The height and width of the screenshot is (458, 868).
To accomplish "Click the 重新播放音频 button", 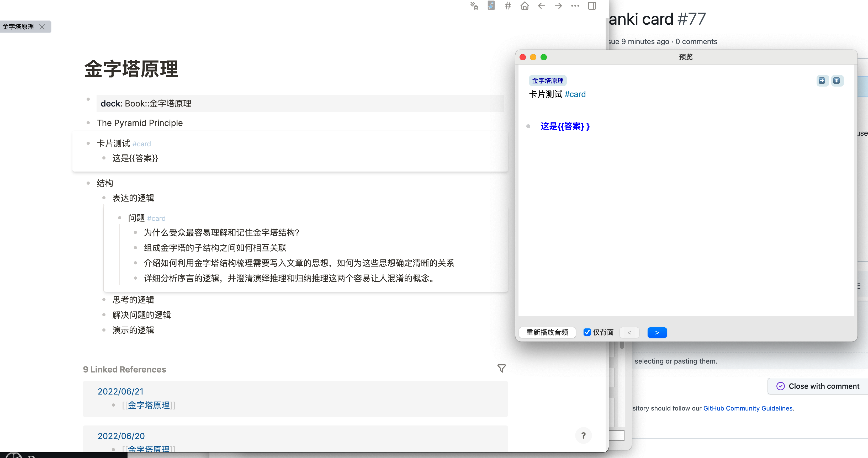I will click(x=547, y=332).
